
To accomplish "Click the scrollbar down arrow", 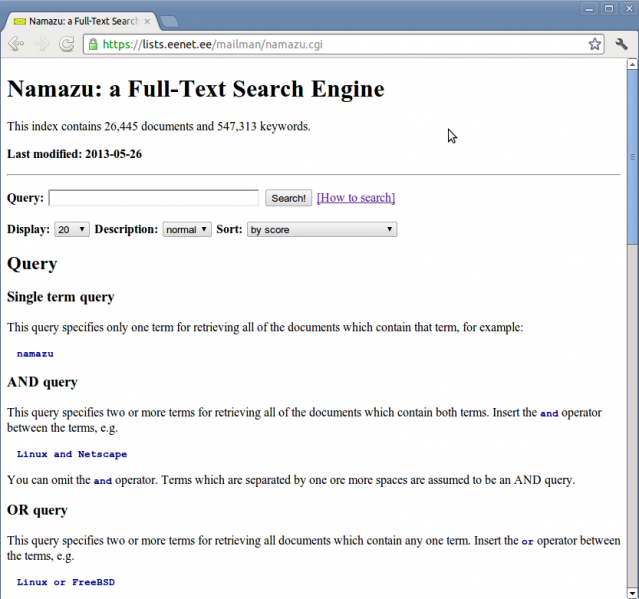I will pyautogui.click(x=632, y=592).
